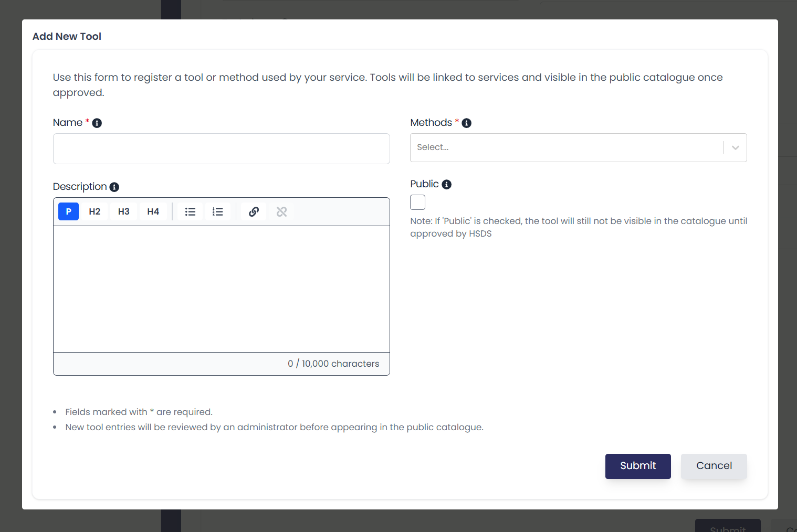
Task: Open the Methods select dropdown
Action: (579, 147)
